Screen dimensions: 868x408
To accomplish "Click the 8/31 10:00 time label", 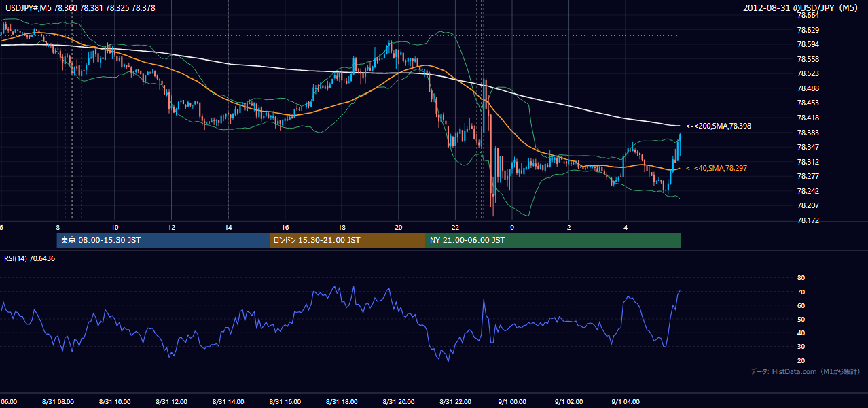I will point(114,402).
